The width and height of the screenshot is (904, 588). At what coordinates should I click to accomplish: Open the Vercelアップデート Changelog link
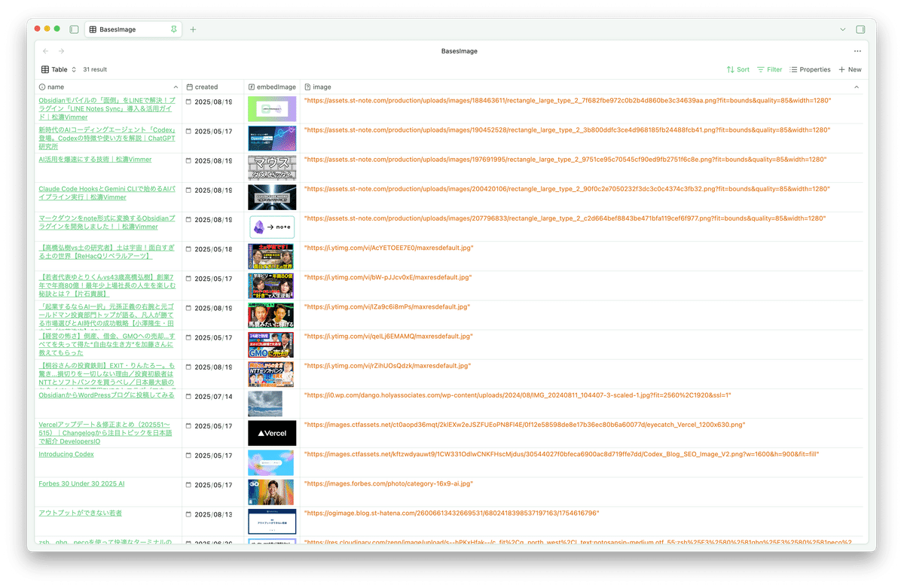point(107,432)
